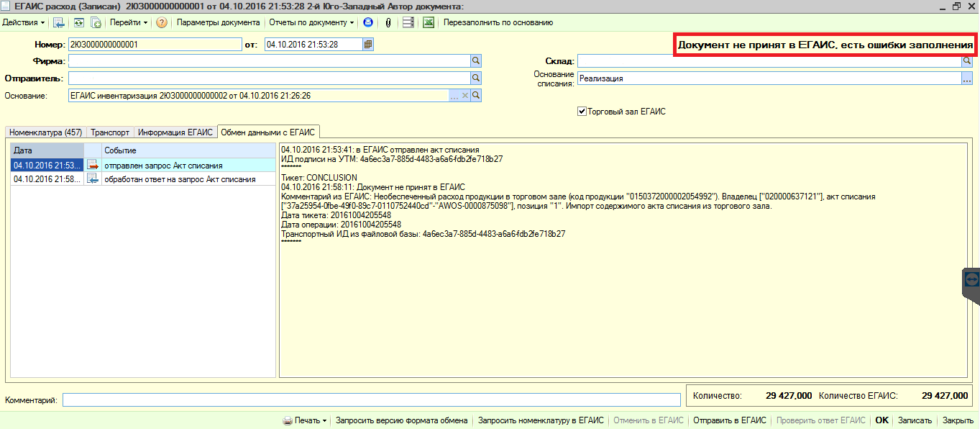Click magnifier icon in Фирма field
980x429 pixels.
[x=476, y=61]
